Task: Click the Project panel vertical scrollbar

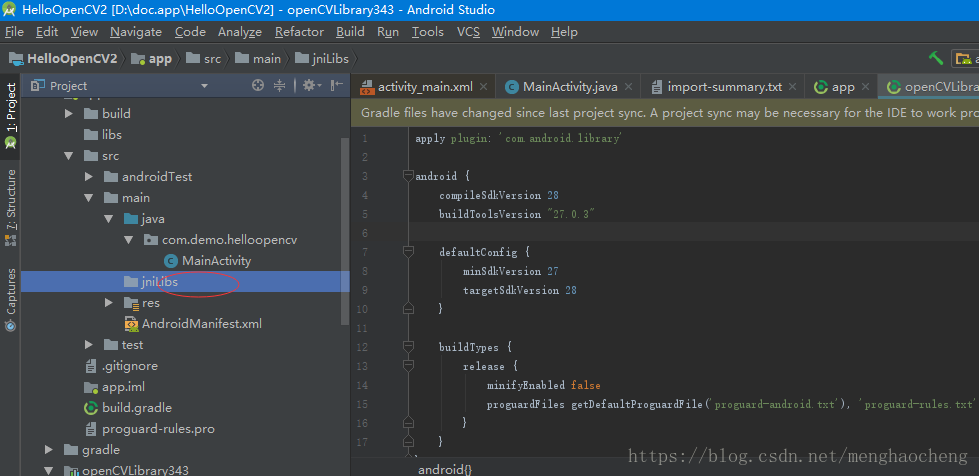Action: tap(345, 231)
